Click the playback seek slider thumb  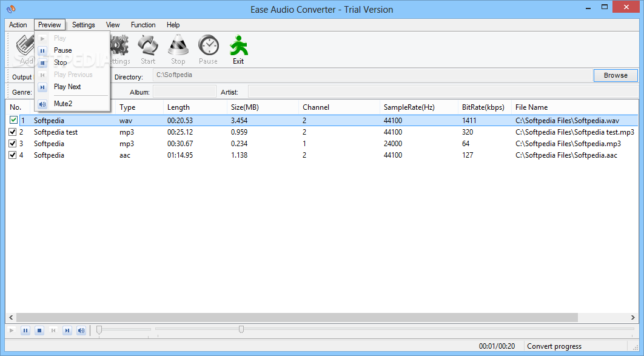pyautogui.click(x=241, y=329)
